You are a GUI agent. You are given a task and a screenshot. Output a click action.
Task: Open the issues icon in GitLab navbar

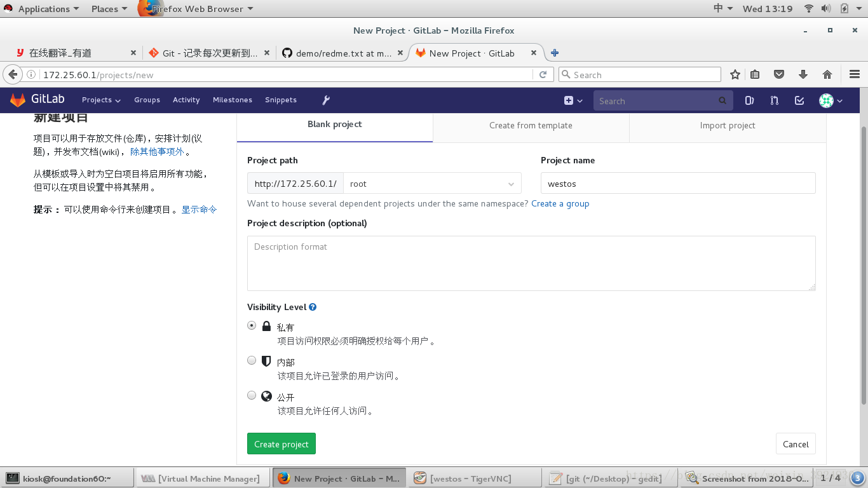click(749, 100)
